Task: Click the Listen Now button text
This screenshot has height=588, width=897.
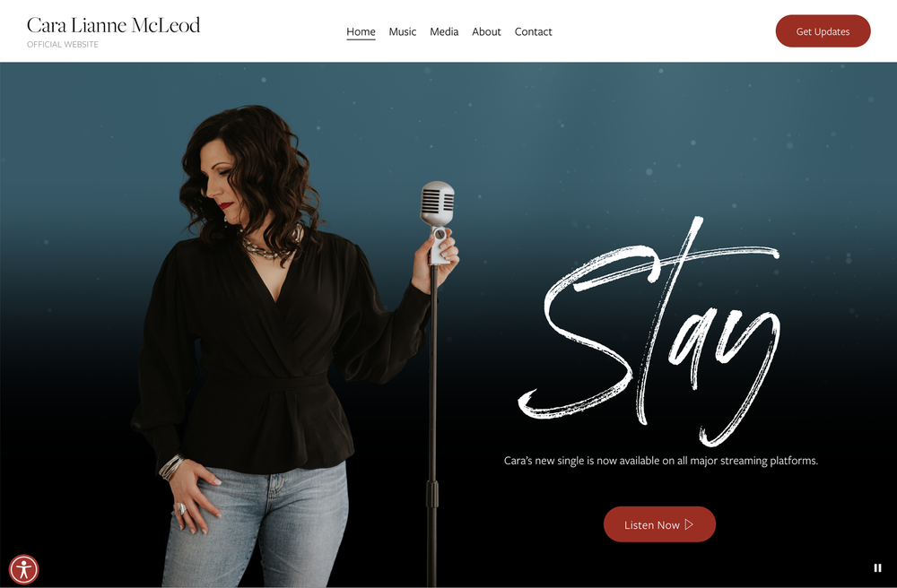Action: point(651,524)
